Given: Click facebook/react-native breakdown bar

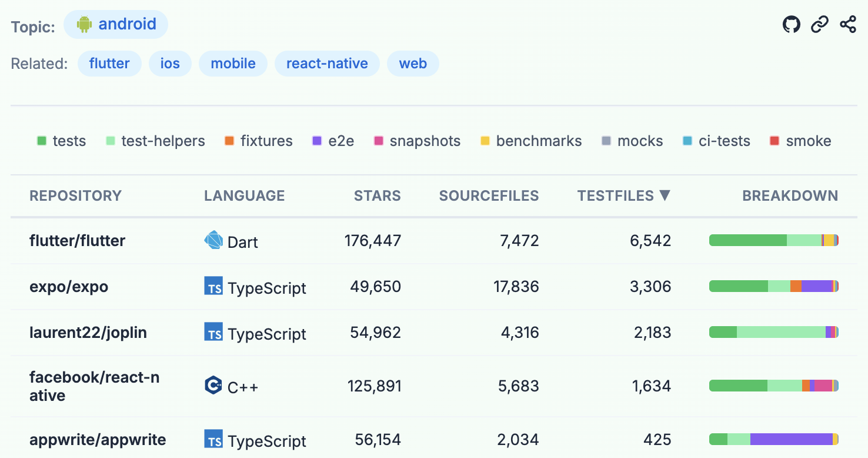Looking at the screenshot, I should [x=774, y=386].
